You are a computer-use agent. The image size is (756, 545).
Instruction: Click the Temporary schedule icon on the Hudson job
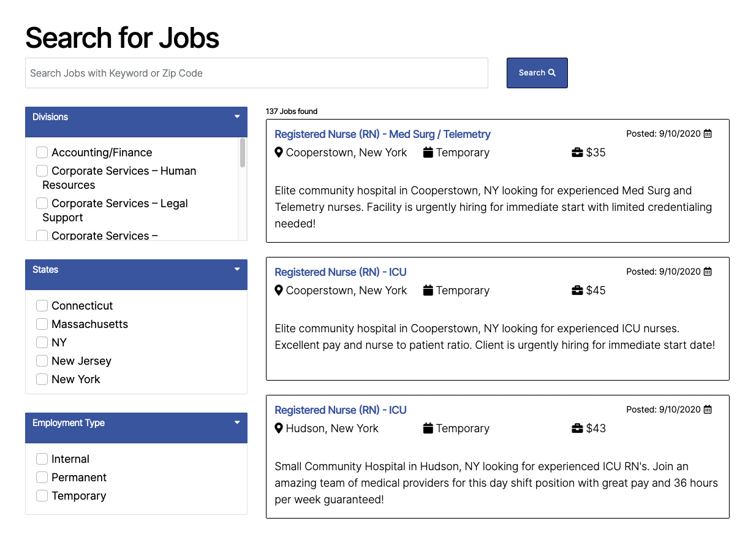(x=429, y=428)
